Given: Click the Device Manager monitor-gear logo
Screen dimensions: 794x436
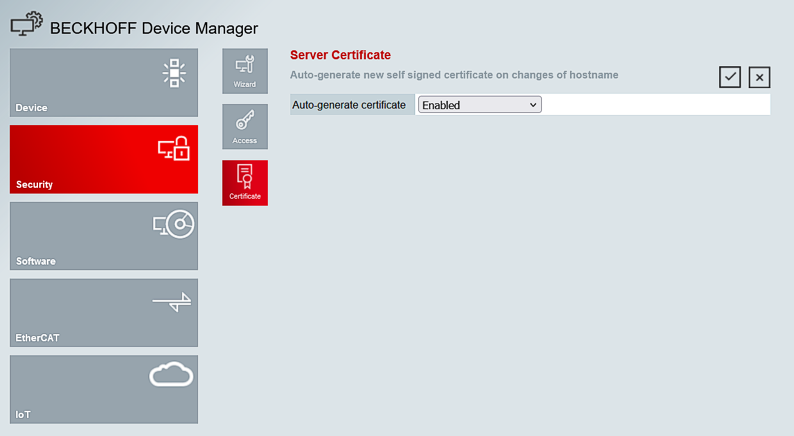Looking at the screenshot, I should pyautogui.click(x=27, y=24).
